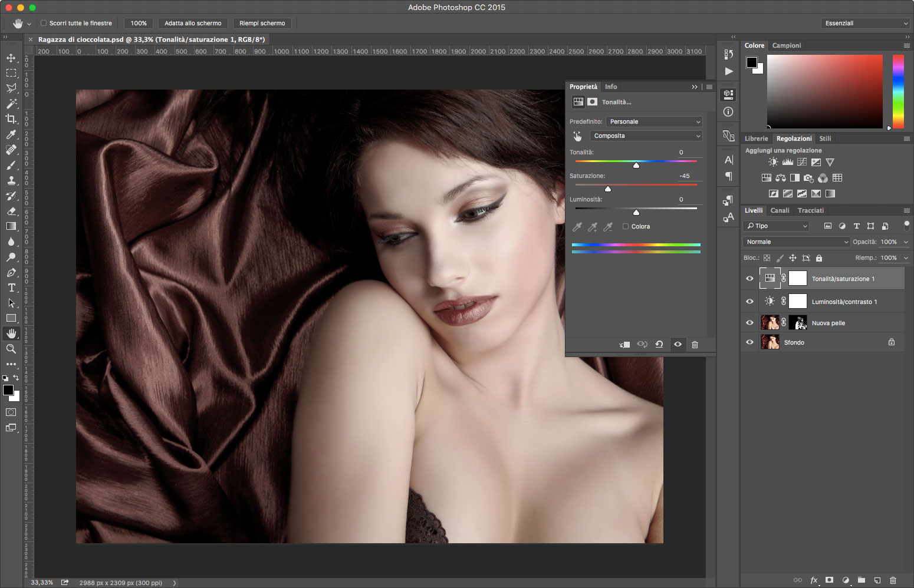Viewport: 914px width, 588px height.
Task: Click the Saturazione value field
Action: click(688, 176)
